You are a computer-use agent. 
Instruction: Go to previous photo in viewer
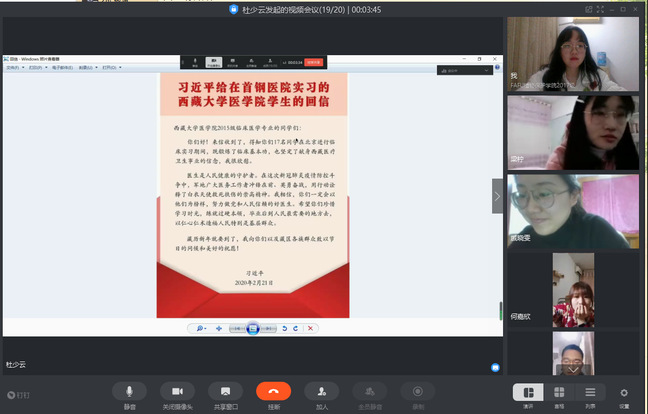(x=237, y=328)
